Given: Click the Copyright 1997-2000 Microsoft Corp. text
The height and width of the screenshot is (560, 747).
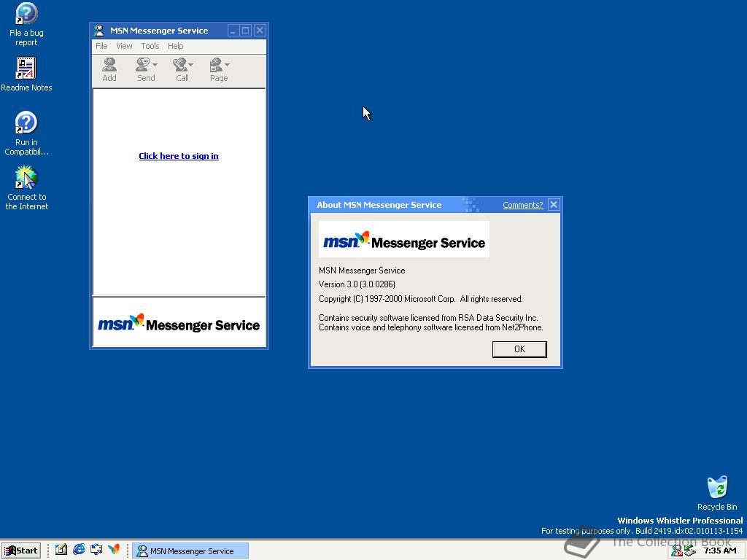Looking at the screenshot, I should [x=421, y=299].
